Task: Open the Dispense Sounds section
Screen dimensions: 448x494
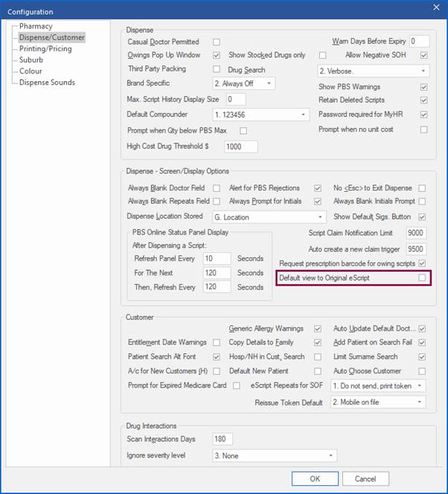Action: click(47, 83)
